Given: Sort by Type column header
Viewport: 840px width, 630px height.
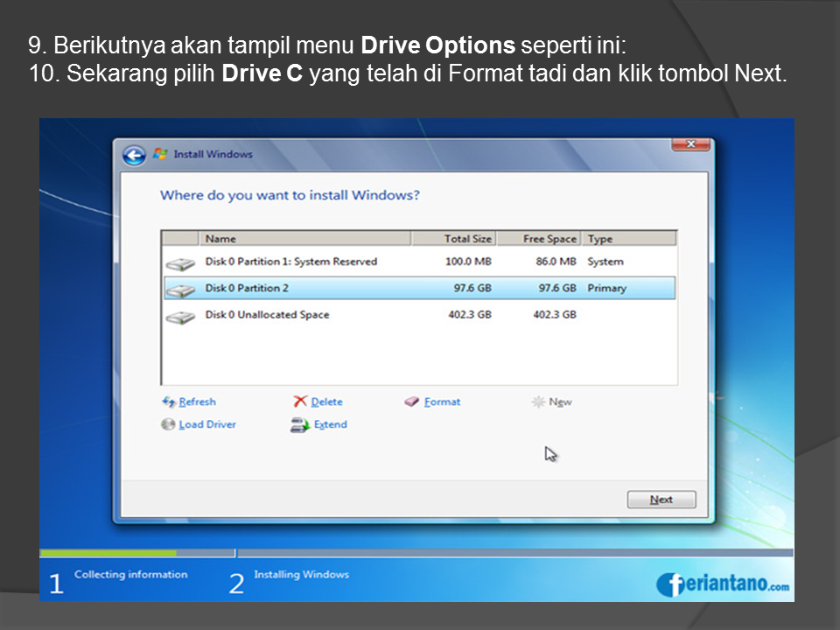Looking at the screenshot, I should point(629,238).
